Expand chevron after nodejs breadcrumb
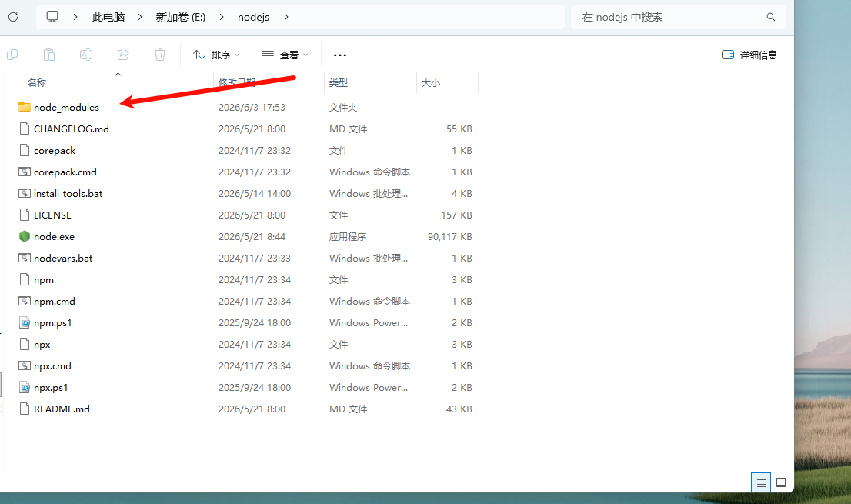Viewport: 851px width, 504px height. point(286,17)
